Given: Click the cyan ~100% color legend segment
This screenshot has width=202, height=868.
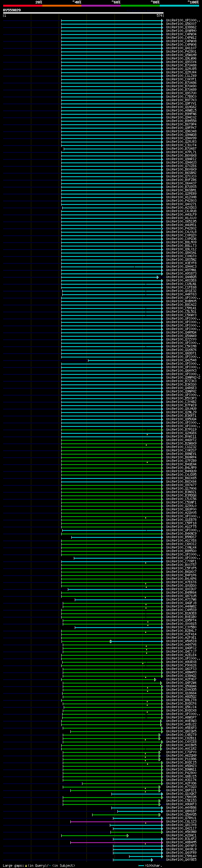Looking at the screenshot, I should pos(179,6).
